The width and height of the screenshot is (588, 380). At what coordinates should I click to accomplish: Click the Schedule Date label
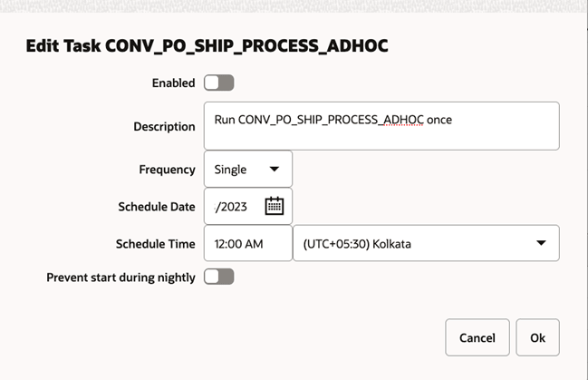click(157, 207)
